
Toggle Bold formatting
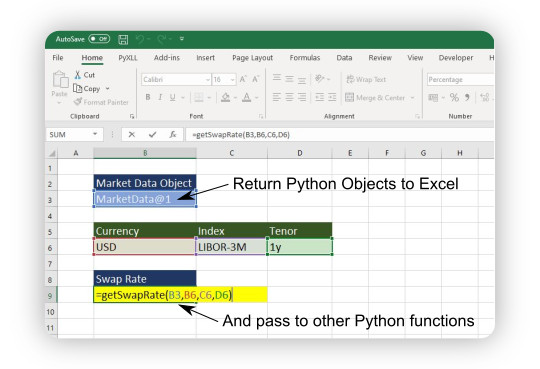pos(148,98)
